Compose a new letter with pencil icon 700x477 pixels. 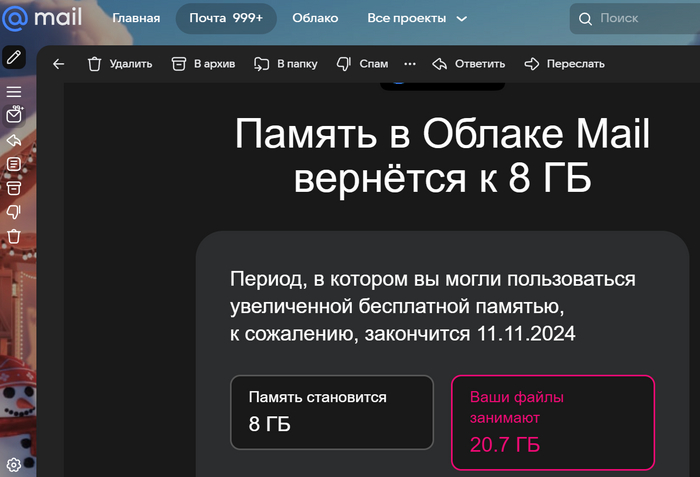(14, 57)
